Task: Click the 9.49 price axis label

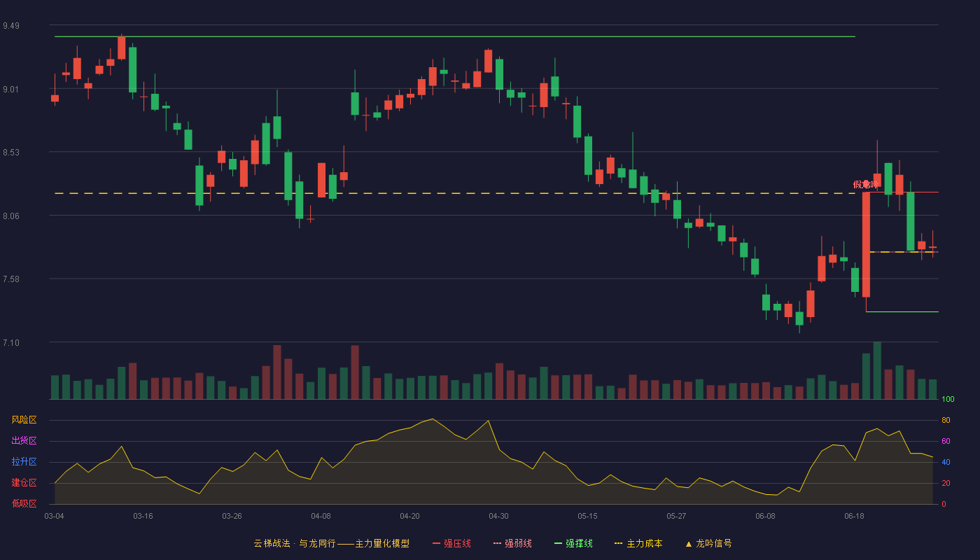Action: tap(10, 26)
